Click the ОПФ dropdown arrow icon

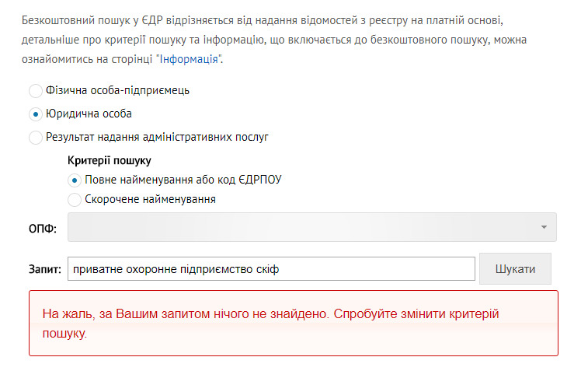(x=544, y=227)
